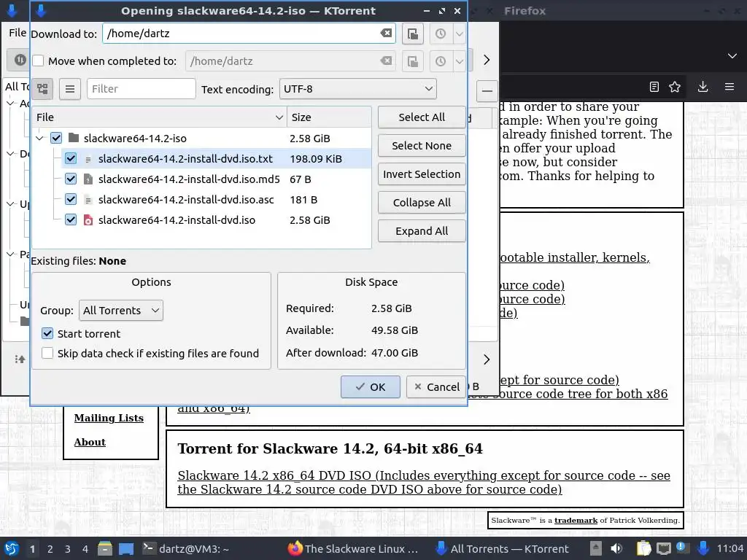
Task: Expand download location history dropdown arrow
Action: pyautogui.click(x=459, y=34)
